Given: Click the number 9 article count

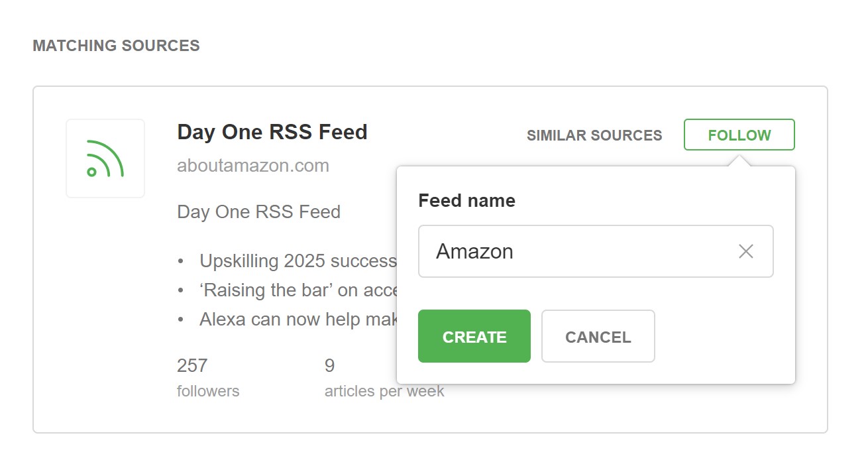Looking at the screenshot, I should pyautogui.click(x=329, y=365).
